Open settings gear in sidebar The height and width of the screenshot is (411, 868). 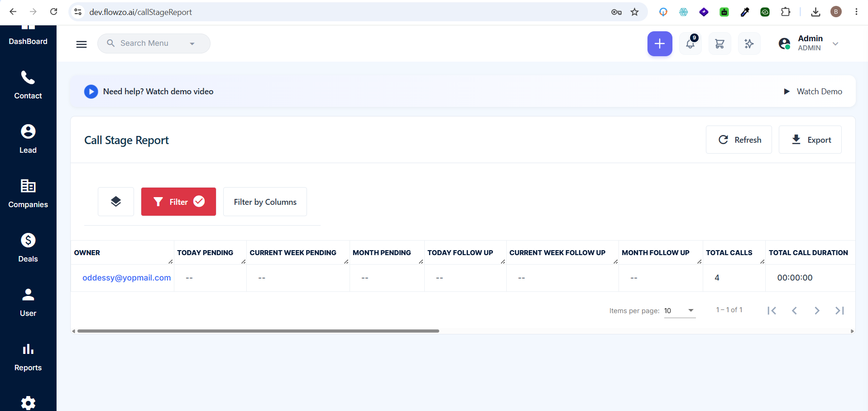click(x=28, y=403)
